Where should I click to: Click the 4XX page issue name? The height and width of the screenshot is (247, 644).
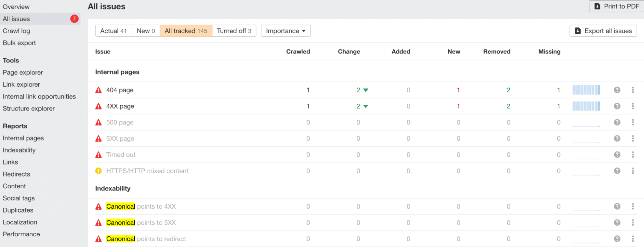[120, 106]
